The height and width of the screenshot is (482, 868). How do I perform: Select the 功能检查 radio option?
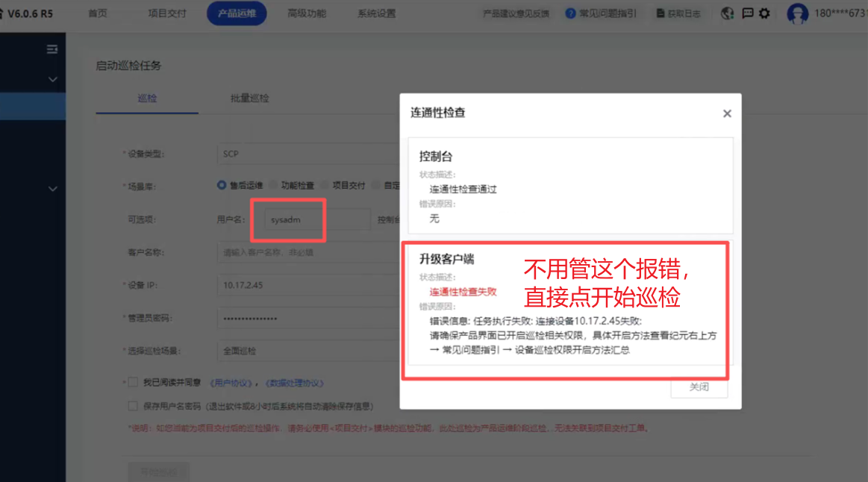(x=273, y=185)
